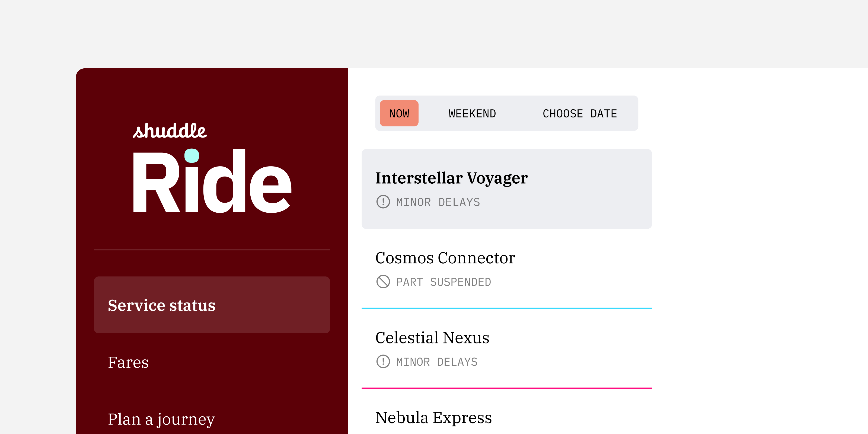The width and height of the screenshot is (868, 434).
Task: Select the NOW time filter
Action: [399, 114]
